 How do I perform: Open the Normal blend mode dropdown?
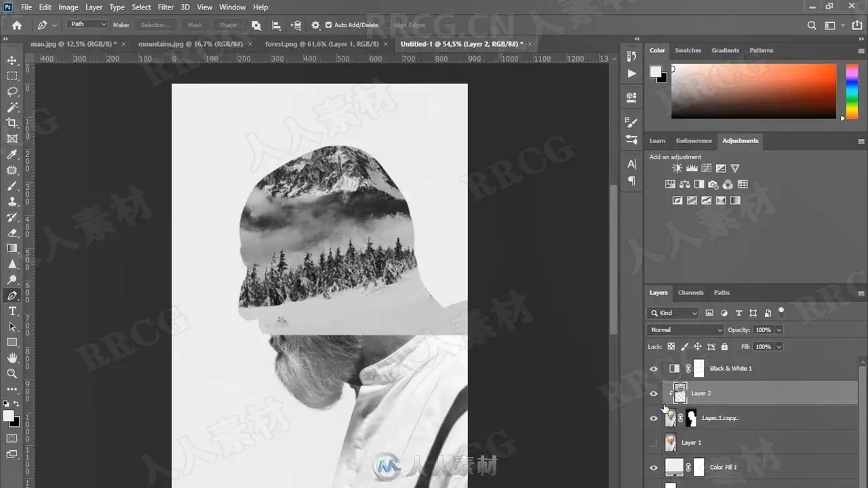pyautogui.click(x=686, y=330)
